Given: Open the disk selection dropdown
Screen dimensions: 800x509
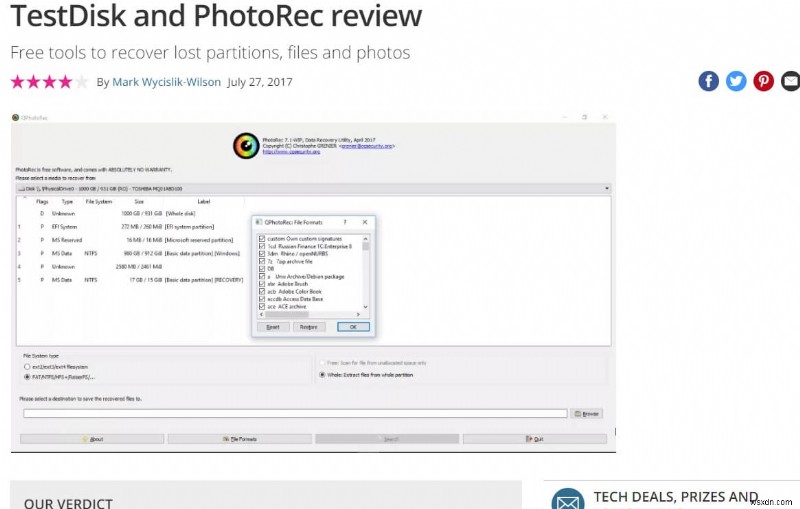Looking at the screenshot, I should pyautogui.click(x=313, y=188).
